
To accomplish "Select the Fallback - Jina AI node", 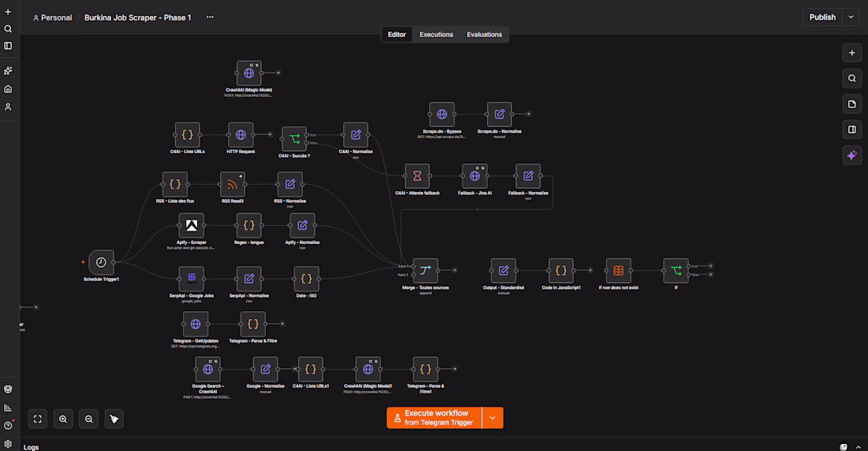I will [474, 176].
